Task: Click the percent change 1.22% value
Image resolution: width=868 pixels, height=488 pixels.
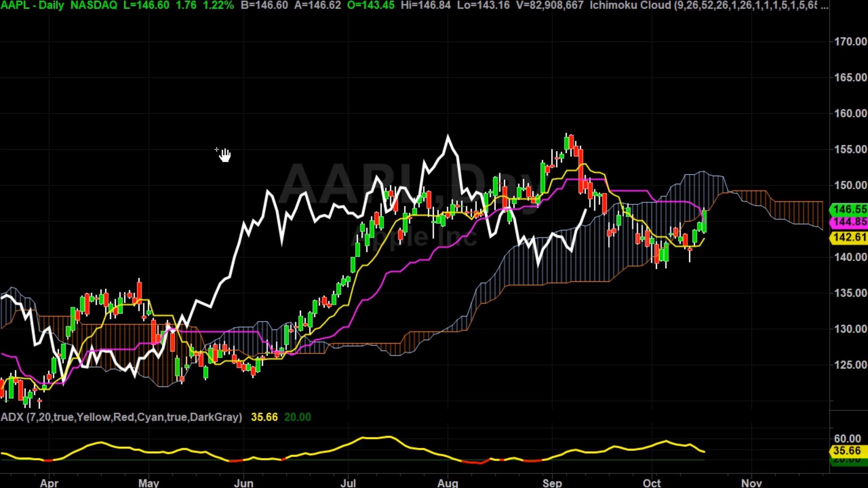Action: (218, 5)
